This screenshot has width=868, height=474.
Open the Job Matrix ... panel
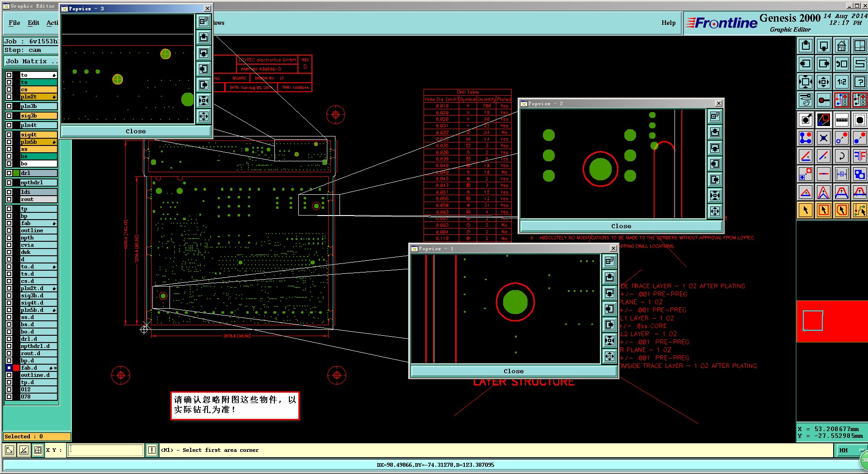(31, 61)
